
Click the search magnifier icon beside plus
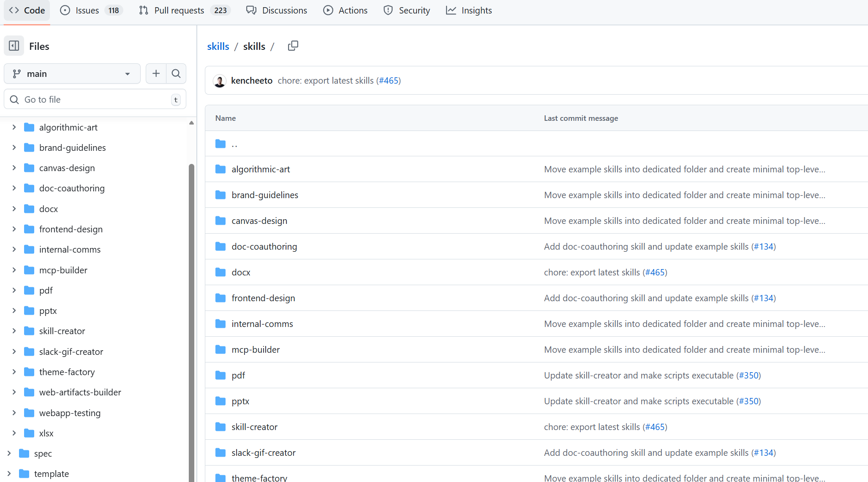point(176,74)
